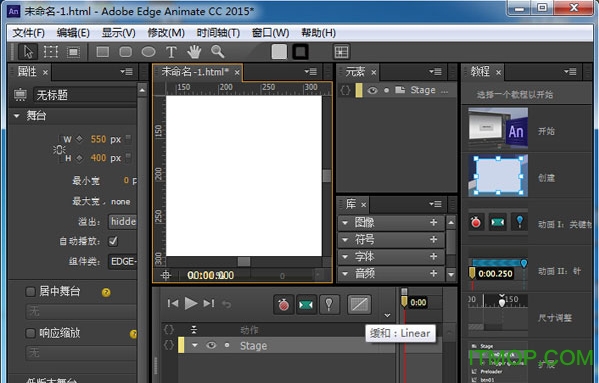599x383 pixels.
Task: Collapse the 舞台 section
Action: (x=16, y=115)
